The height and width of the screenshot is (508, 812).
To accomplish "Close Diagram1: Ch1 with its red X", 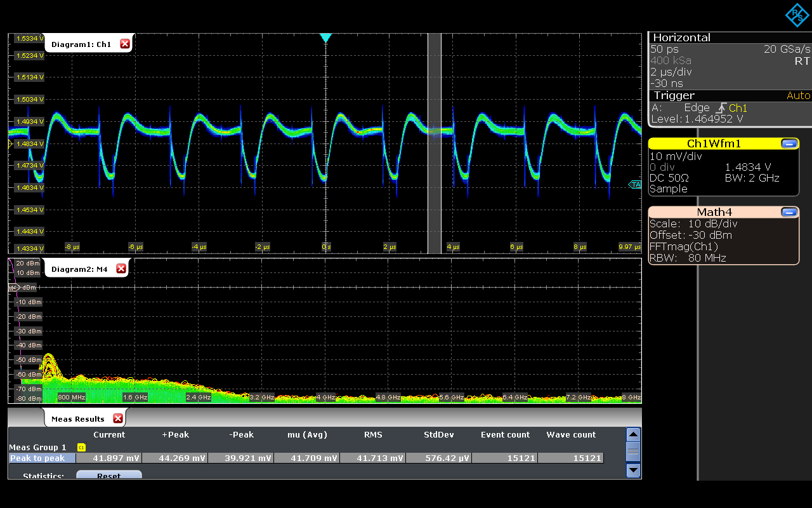I will coord(124,44).
